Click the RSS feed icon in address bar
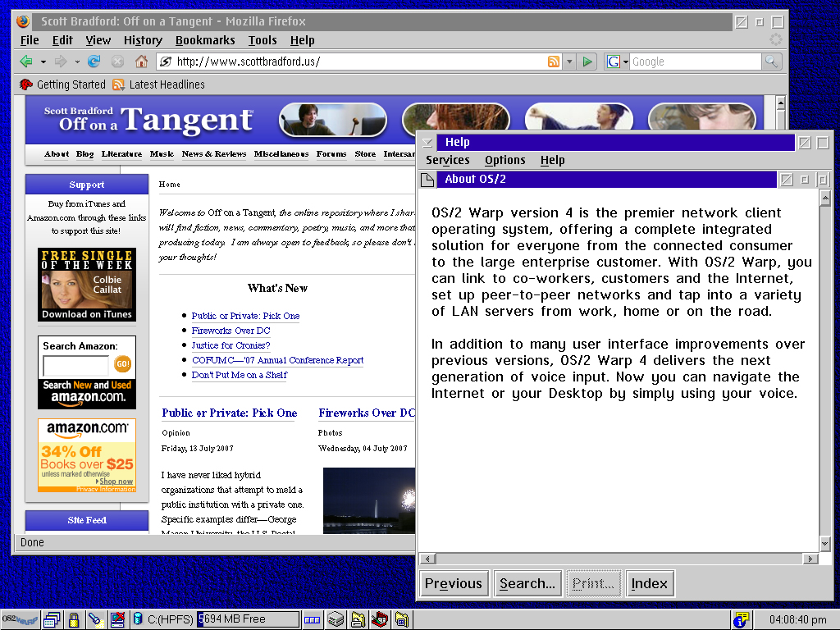The image size is (840, 630). pos(554,62)
